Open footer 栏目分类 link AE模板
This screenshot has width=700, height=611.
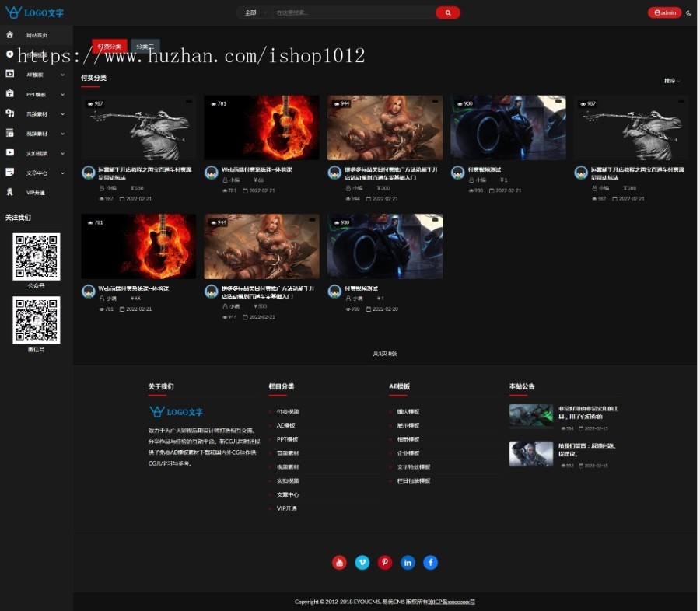click(285, 425)
